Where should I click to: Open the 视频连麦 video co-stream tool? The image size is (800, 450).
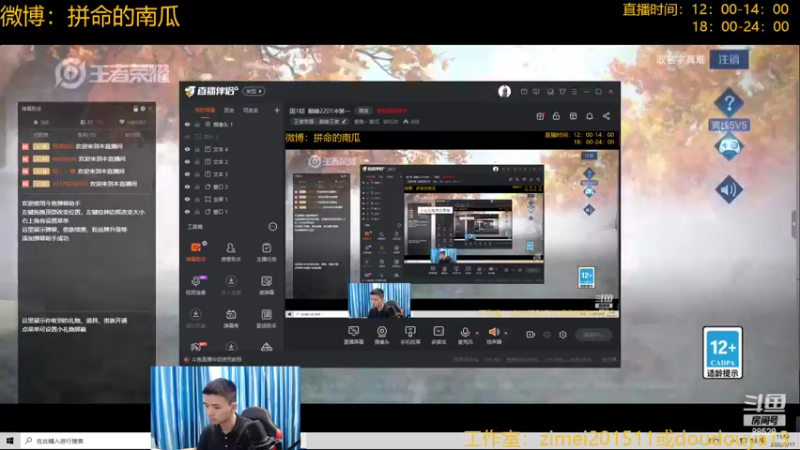195,285
